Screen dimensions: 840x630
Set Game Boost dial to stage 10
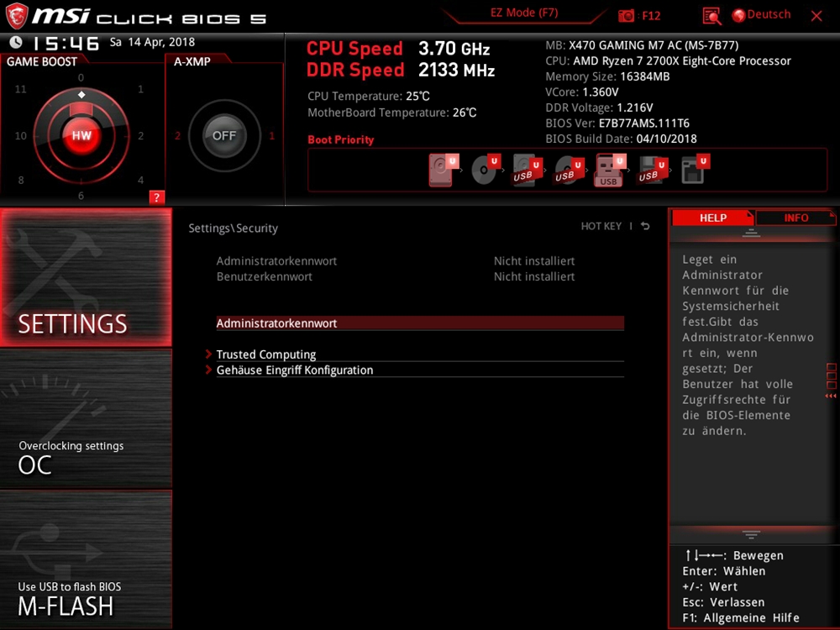[20, 135]
